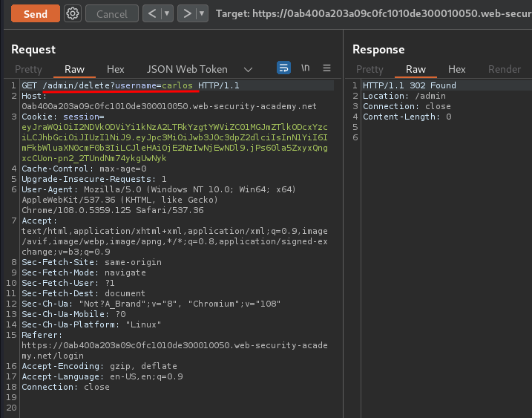Select Response panel Raw tab
The width and height of the screenshot is (532, 418).
(416, 69)
